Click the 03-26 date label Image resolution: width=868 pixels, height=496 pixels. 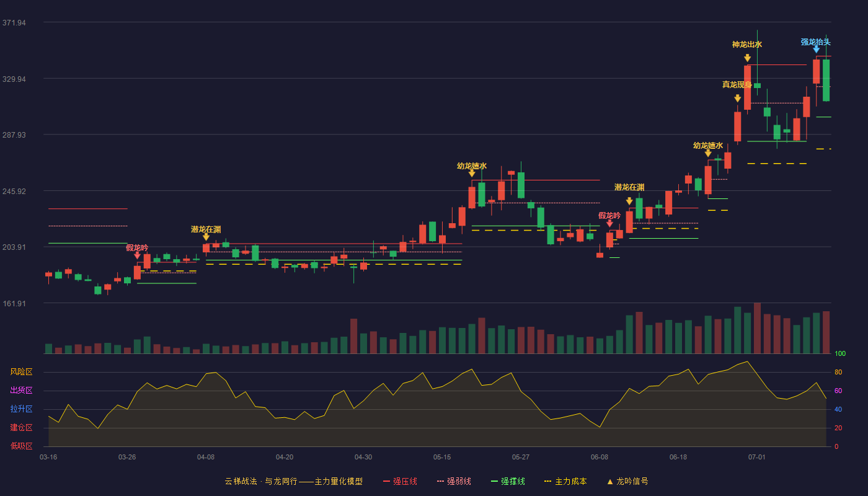coord(127,457)
